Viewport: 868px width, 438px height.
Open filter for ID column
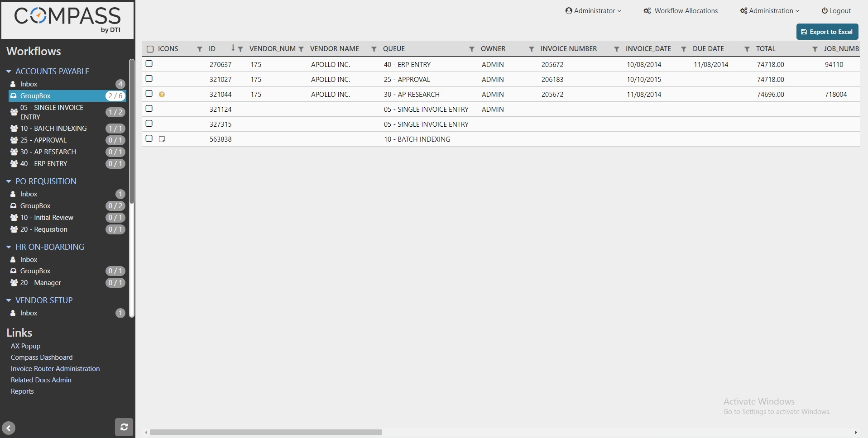click(240, 49)
